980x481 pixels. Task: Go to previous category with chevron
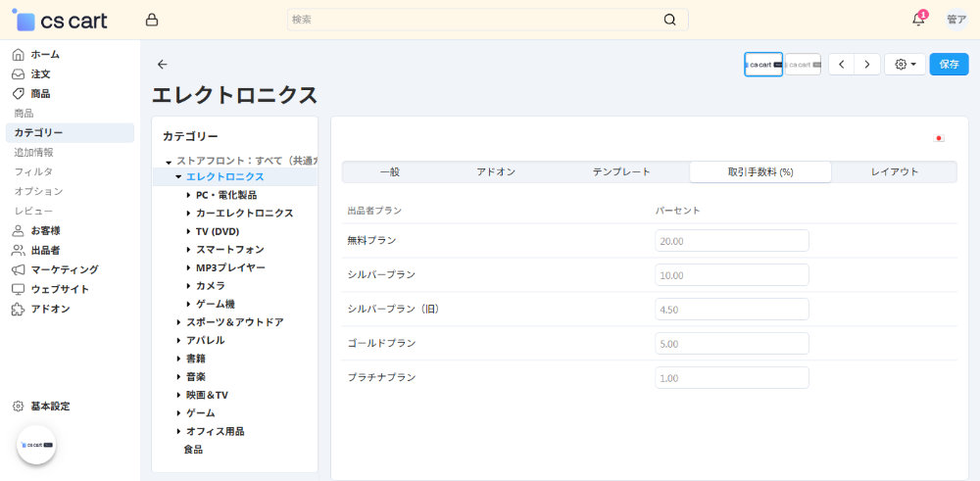842,65
